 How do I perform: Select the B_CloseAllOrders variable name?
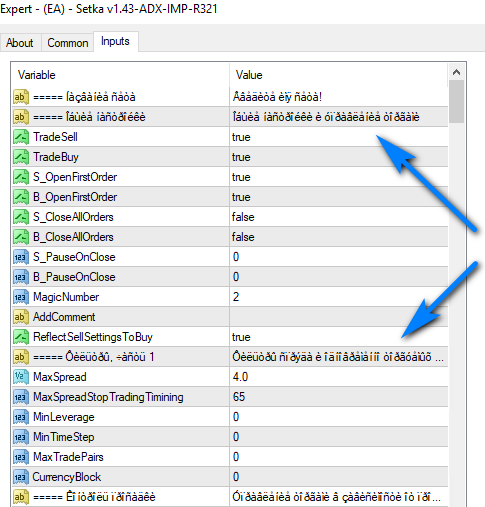coord(73,237)
